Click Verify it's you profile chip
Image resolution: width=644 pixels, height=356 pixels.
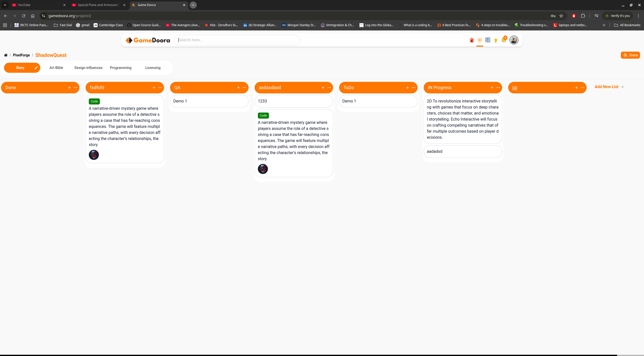[x=618, y=16]
